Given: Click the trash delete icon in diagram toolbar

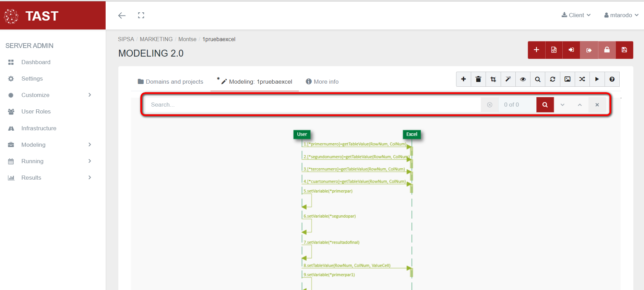Looking at the screenshot, I should (x=478, y=79).
